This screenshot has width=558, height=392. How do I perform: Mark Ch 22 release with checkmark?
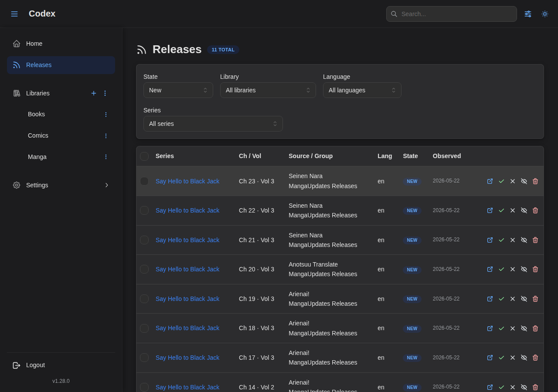501,210
